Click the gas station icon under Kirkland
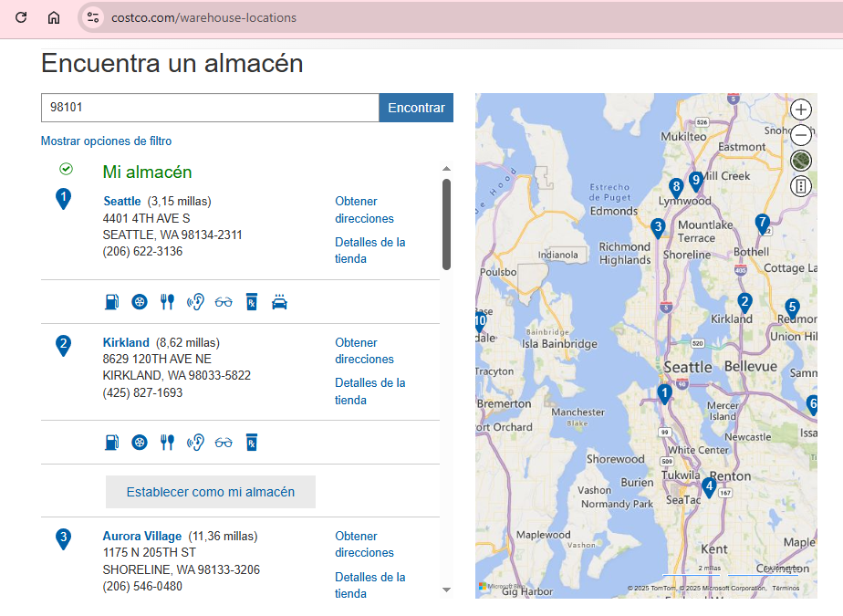The width and height of the screenshot is (843, 616). [x=112, y=443]
